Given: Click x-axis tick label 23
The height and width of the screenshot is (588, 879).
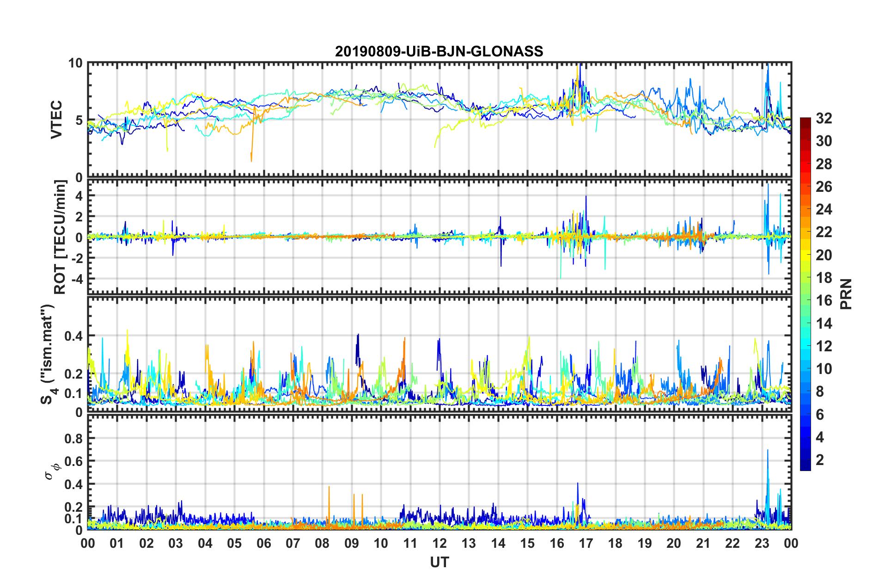Looking at the screenshot, I should (x=762, y=543).
